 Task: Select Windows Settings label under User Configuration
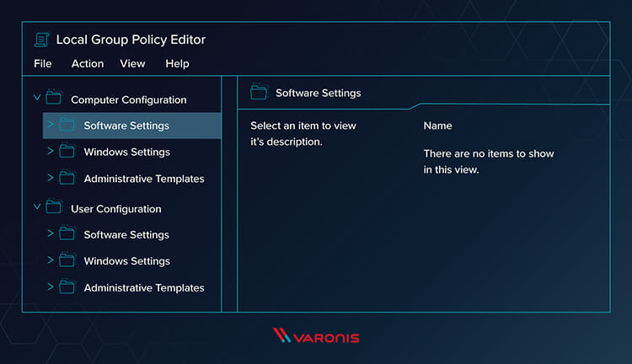tap(127, 261)
